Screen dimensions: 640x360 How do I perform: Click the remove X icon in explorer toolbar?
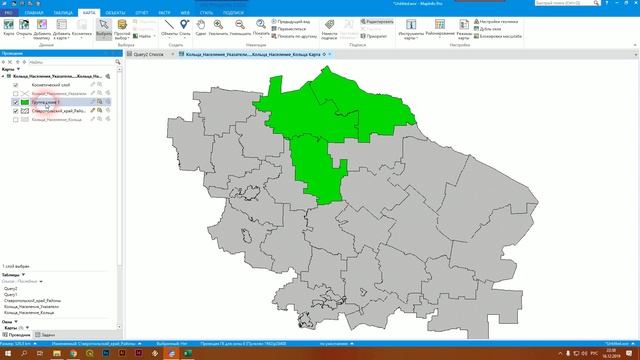point(10,62)
